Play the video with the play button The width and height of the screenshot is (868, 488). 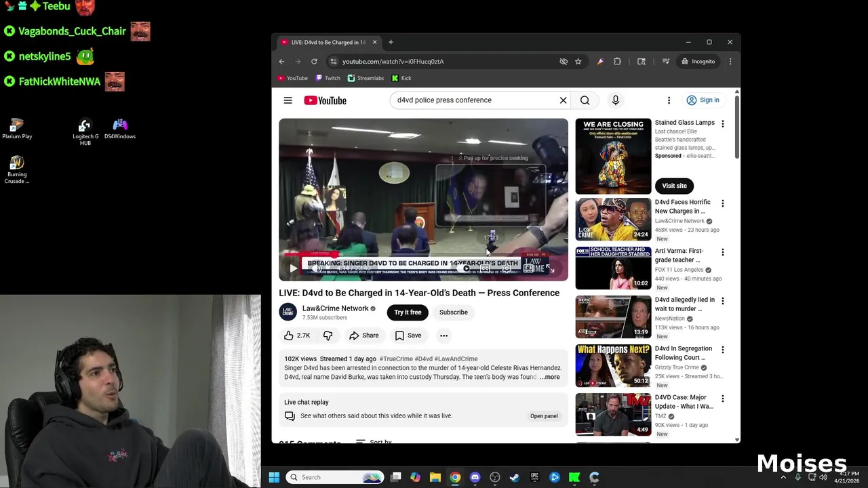(x=293, y=268)
